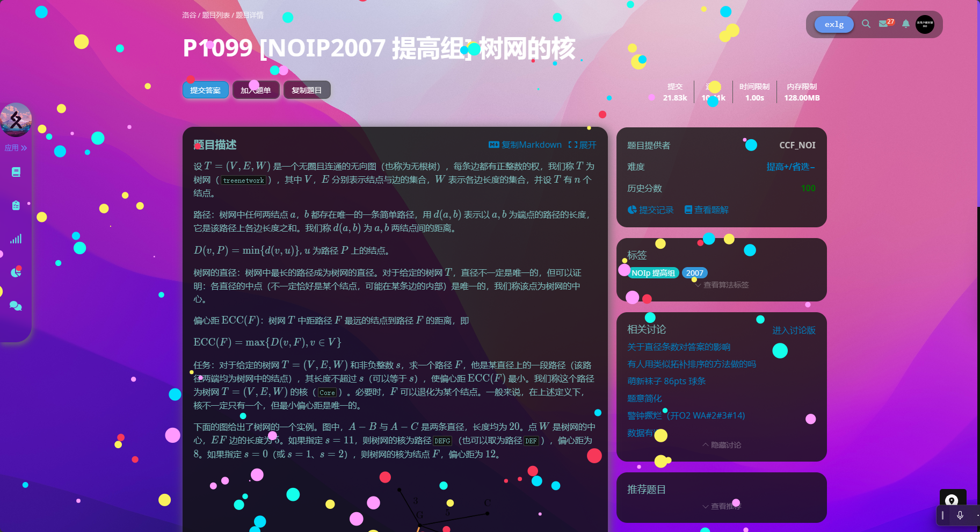Click the 推荐题目 panel heading
This screenshot has width=980, height=532.
click(x=647, y=490)
